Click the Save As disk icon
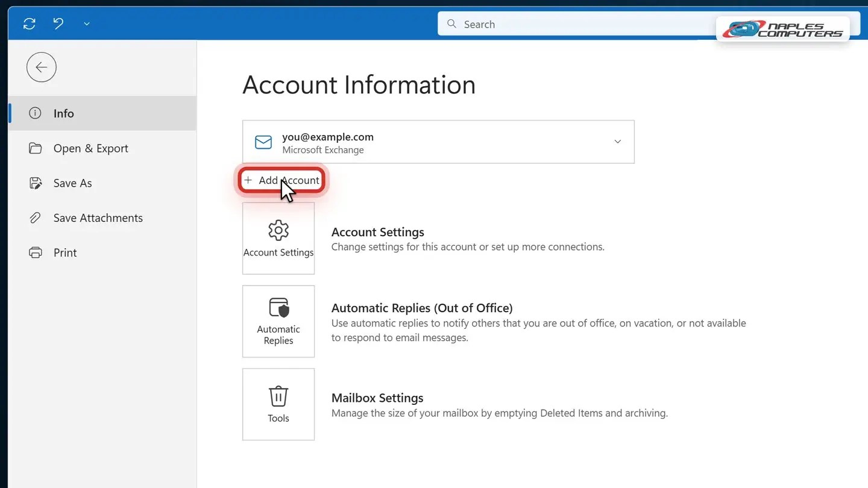The height and width of the screenshot is (488, 868). (x=36, y=183)
